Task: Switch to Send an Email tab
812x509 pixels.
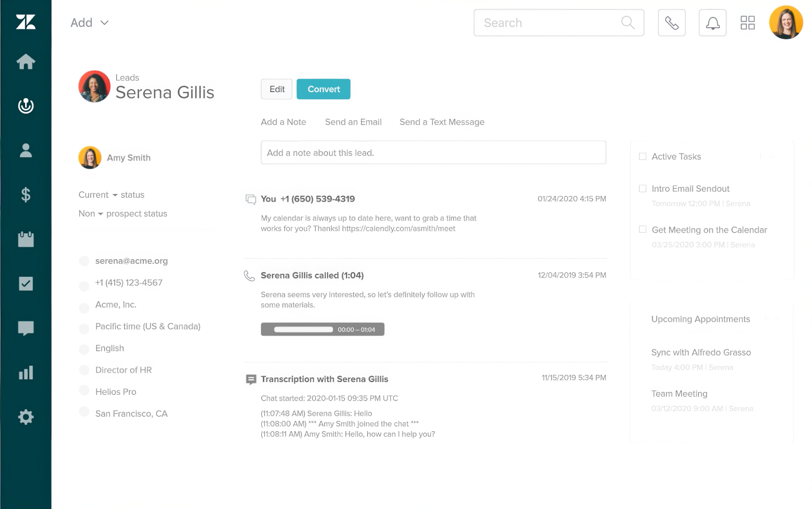Action: (x=353, y=122)
